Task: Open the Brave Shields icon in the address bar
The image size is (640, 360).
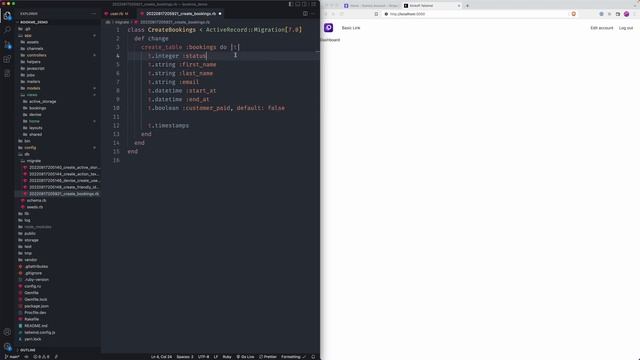Action: pos(573,14)
